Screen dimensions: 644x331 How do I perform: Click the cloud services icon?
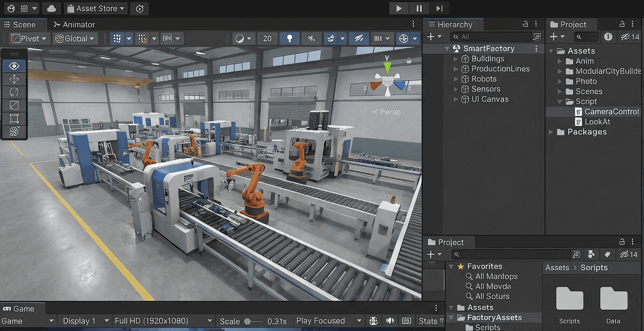pyautogui.click(x=51, y=9)
